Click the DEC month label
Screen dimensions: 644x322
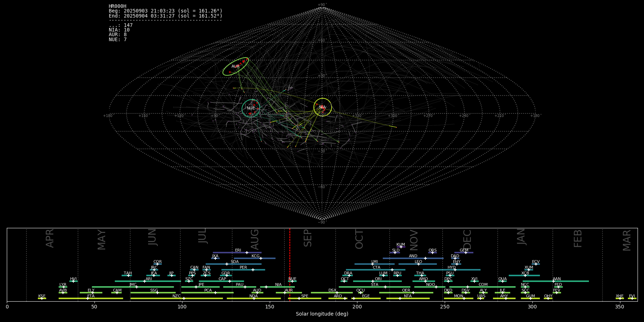(x=467, y=239)
